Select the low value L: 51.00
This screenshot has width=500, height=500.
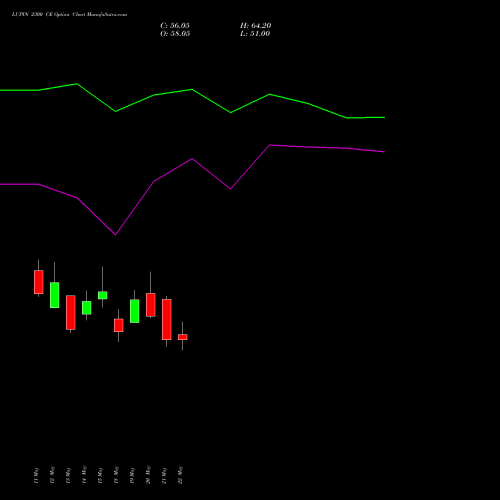tap(255, 34)
